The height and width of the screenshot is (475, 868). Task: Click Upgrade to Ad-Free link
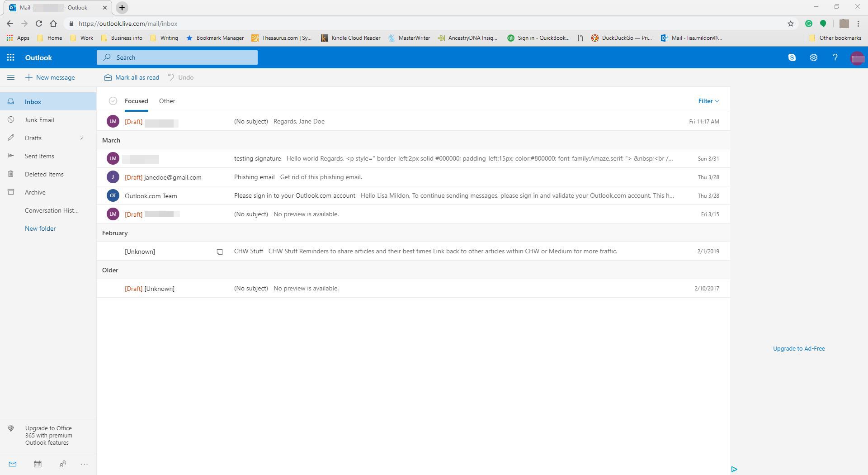pyautogui.click(x=799, y=348)
